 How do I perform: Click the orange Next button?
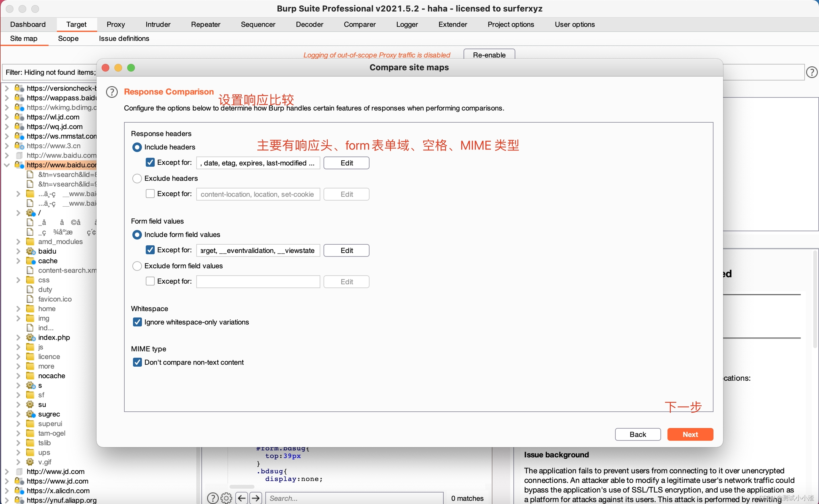690,434
